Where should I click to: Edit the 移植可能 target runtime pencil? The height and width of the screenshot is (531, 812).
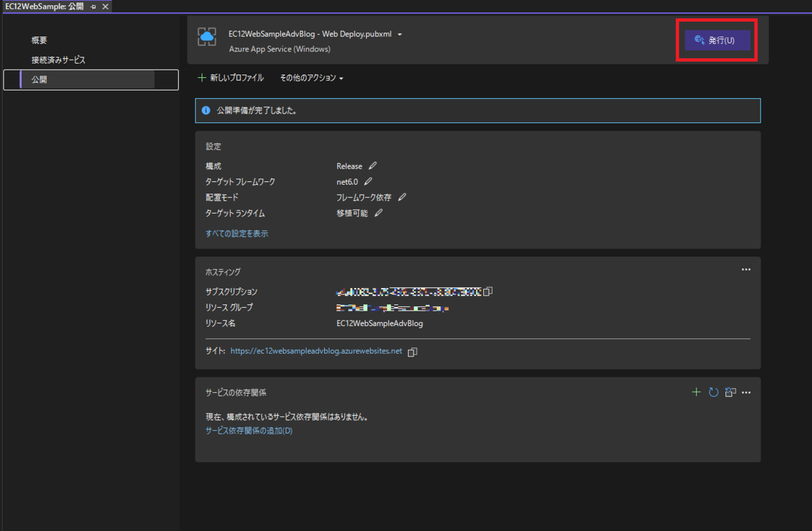pos(378,212)
